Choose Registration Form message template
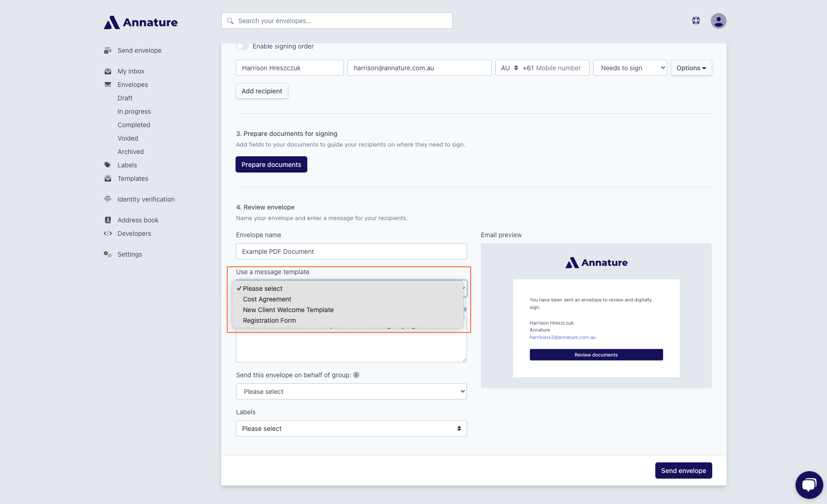 pos(348,320)
